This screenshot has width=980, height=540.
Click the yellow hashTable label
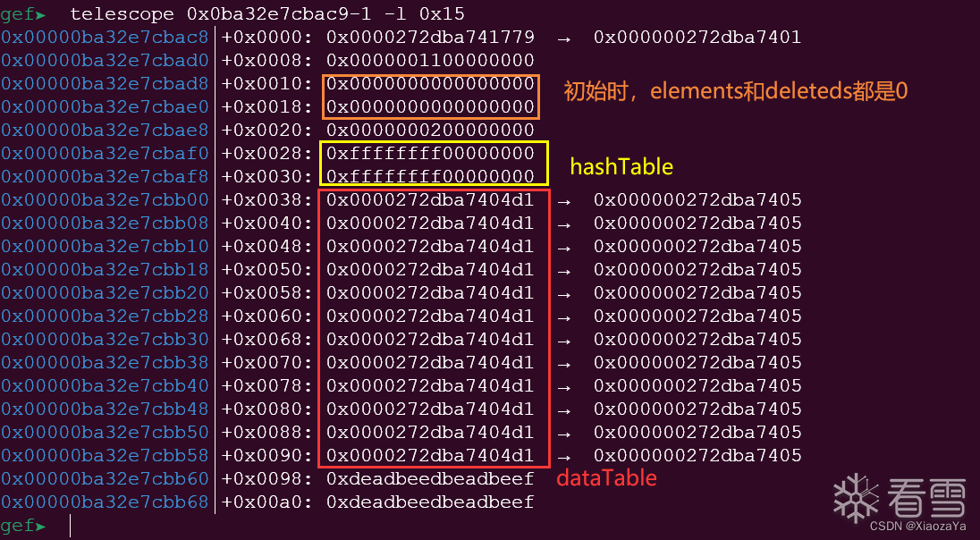click(621, 167)
